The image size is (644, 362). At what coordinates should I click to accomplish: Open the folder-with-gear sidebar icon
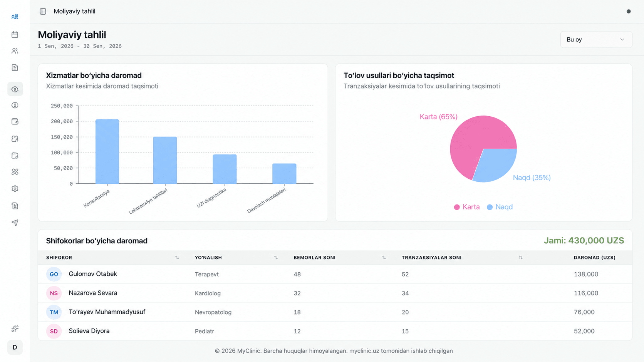[x=15, y=156]
